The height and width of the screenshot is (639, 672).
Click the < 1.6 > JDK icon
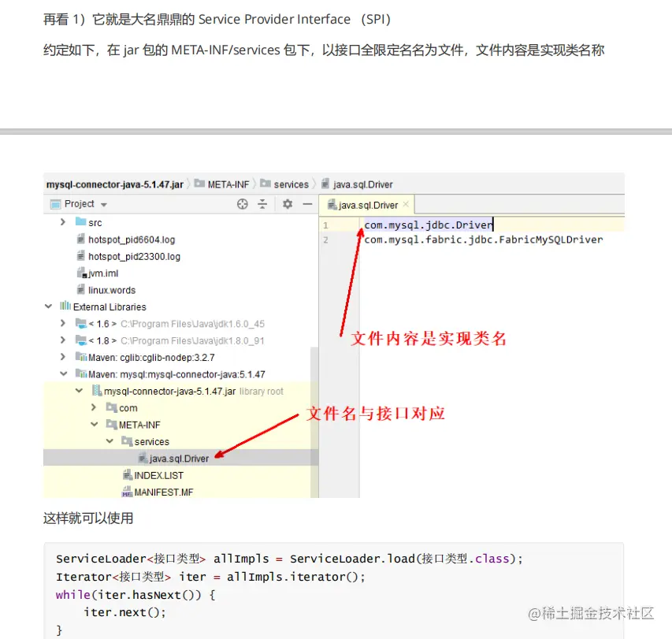(x=80, y=323)
